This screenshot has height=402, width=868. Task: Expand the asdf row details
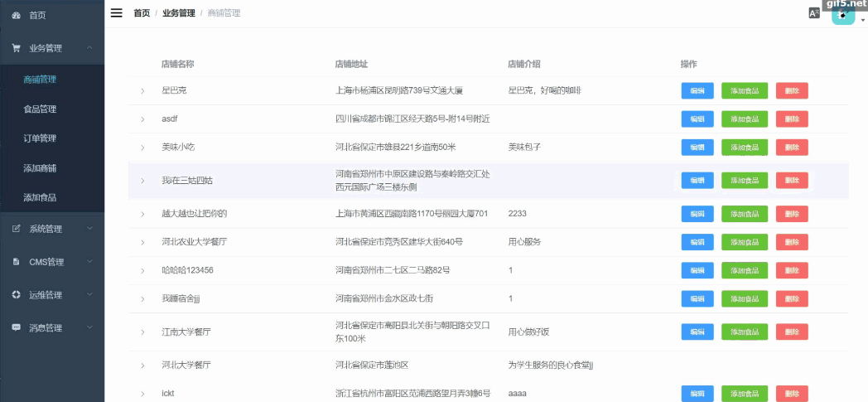142,119
